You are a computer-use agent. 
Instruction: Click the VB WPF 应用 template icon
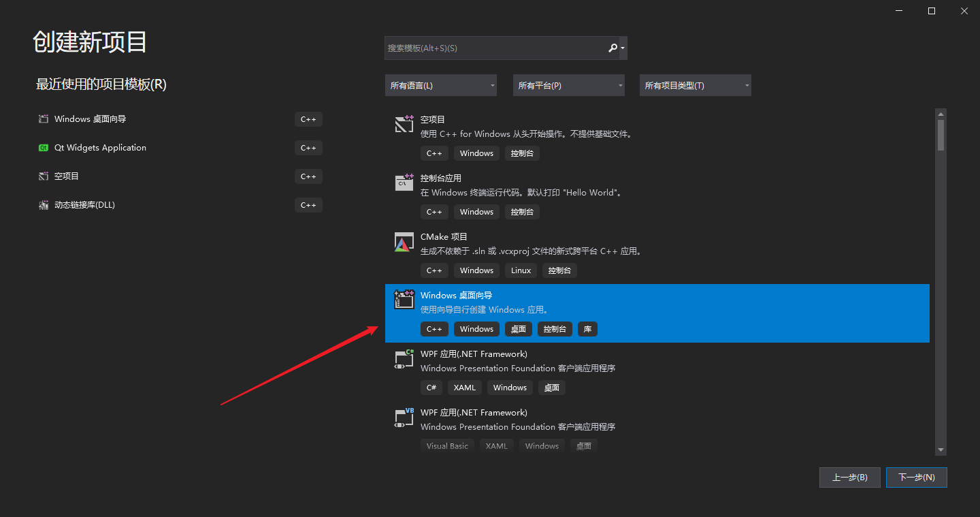click(404, 418)
